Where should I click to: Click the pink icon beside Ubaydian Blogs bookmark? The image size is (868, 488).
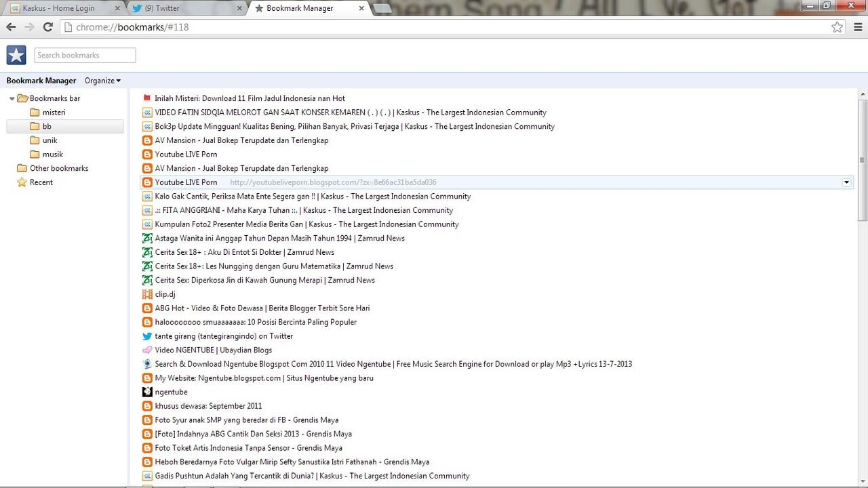pyautogui.click(x=147, y=350)
